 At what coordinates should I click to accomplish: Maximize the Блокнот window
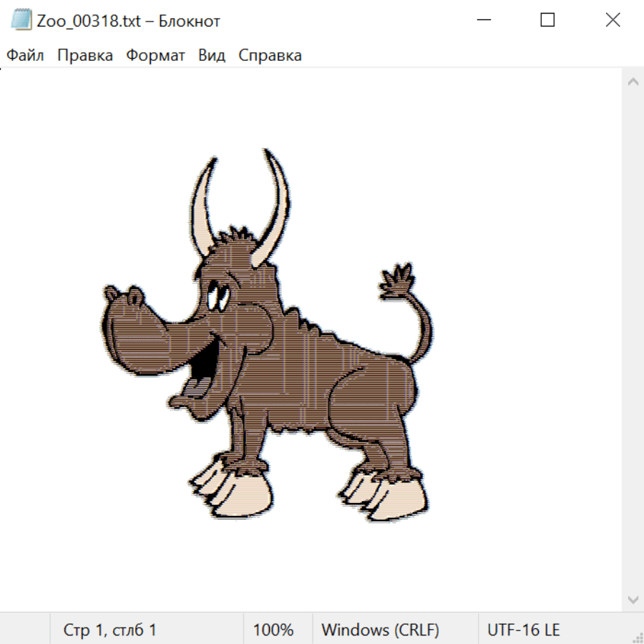[x=547, y=21]
